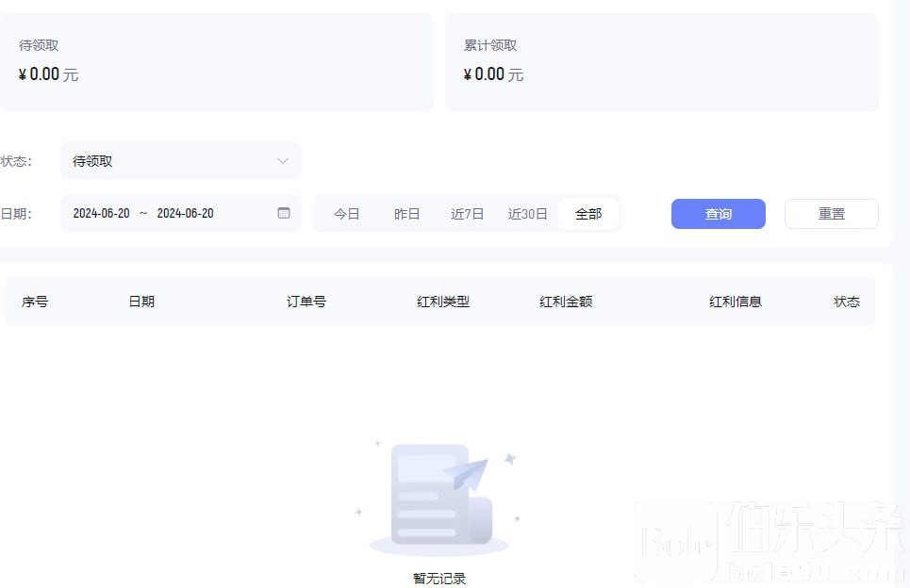Click the 查询 button
Screen dimensions: 910x588
pos(719,214)
